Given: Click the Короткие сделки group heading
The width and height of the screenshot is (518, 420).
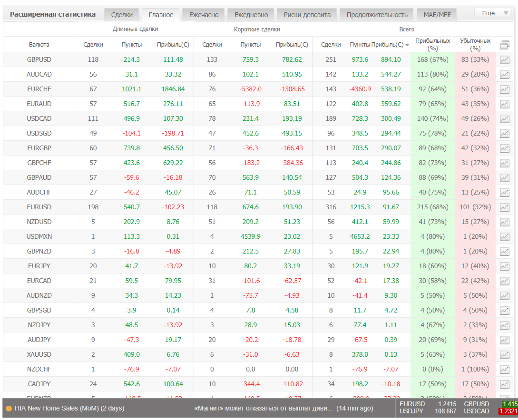Looking at the screenshot, I should [257, 29].
